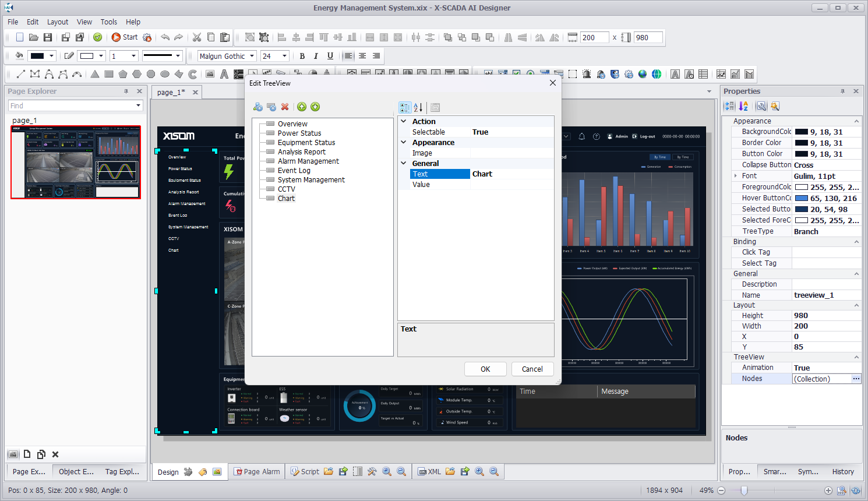The width and height of the screenshot is (868, 501).
Task: Collapse the Action category in dialog
Action: click(x=403, y=121)
